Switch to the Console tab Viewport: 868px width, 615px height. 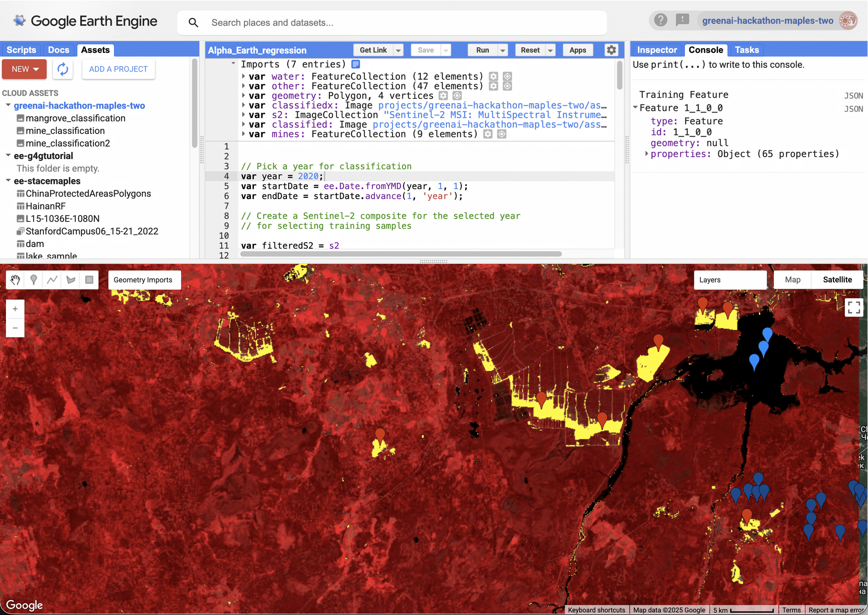[x=706, y=50]
